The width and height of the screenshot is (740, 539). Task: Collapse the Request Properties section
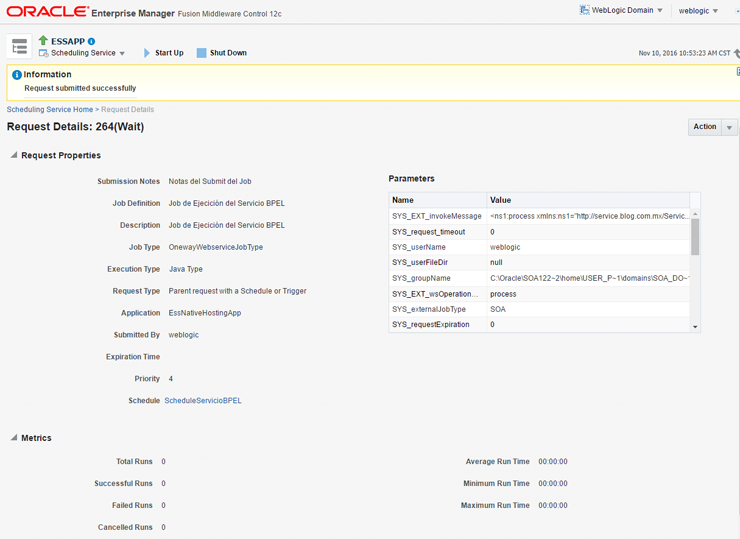[14, 156]
